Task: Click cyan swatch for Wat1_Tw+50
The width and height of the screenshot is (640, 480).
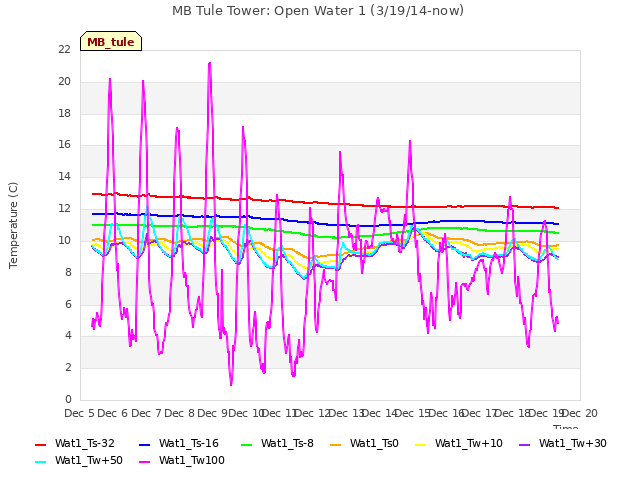Action: (41, 462)
